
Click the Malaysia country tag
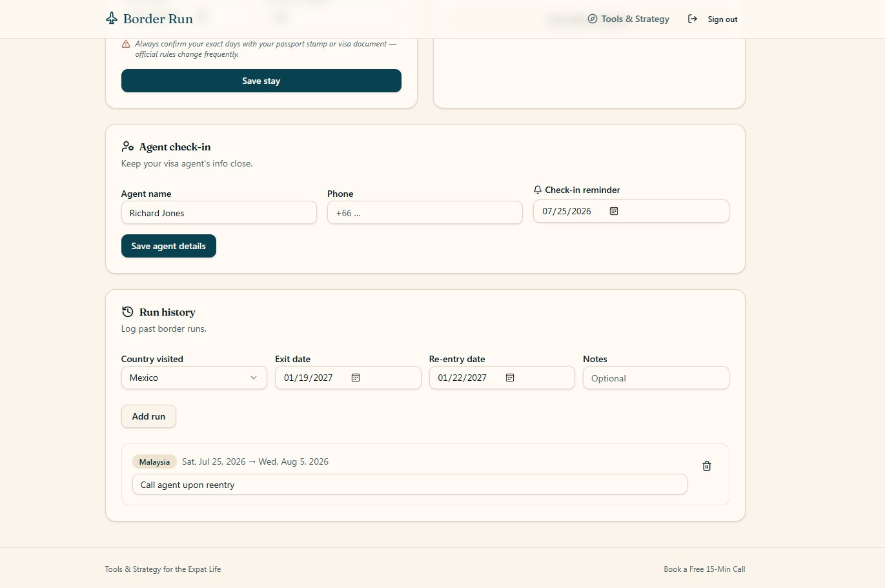click(x=154, y=462)
